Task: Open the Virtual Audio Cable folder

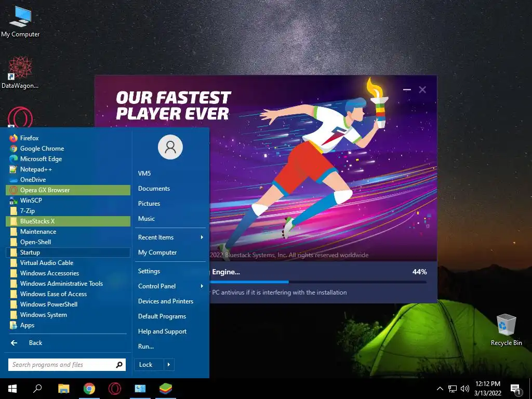Action: point(68,262)
